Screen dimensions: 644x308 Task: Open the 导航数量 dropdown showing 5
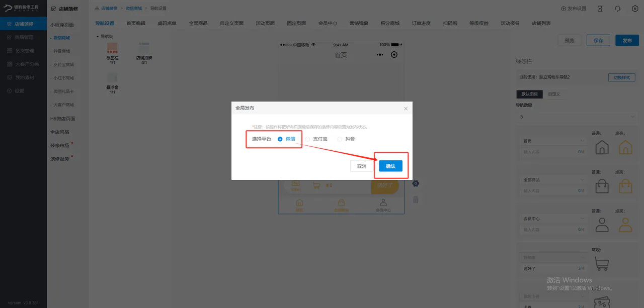[578, 117]
